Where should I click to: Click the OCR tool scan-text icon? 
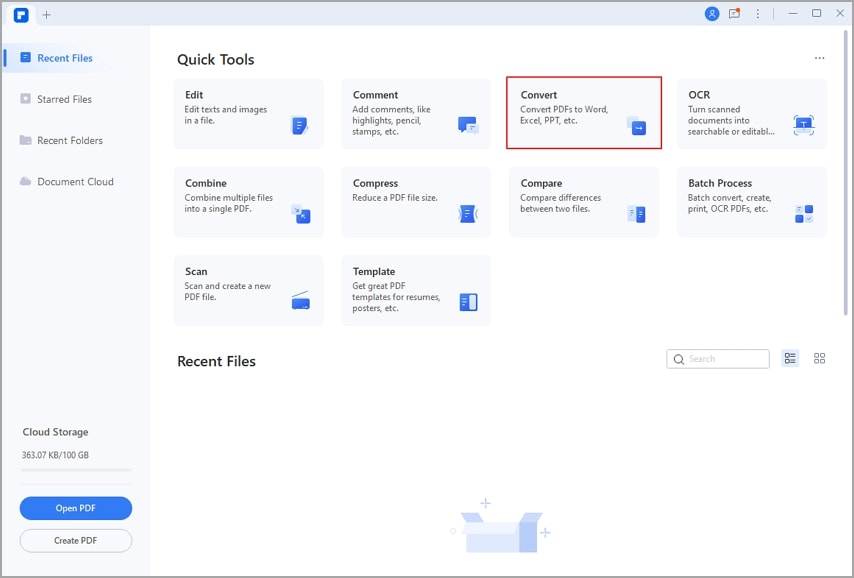click(x=804, y=125)
